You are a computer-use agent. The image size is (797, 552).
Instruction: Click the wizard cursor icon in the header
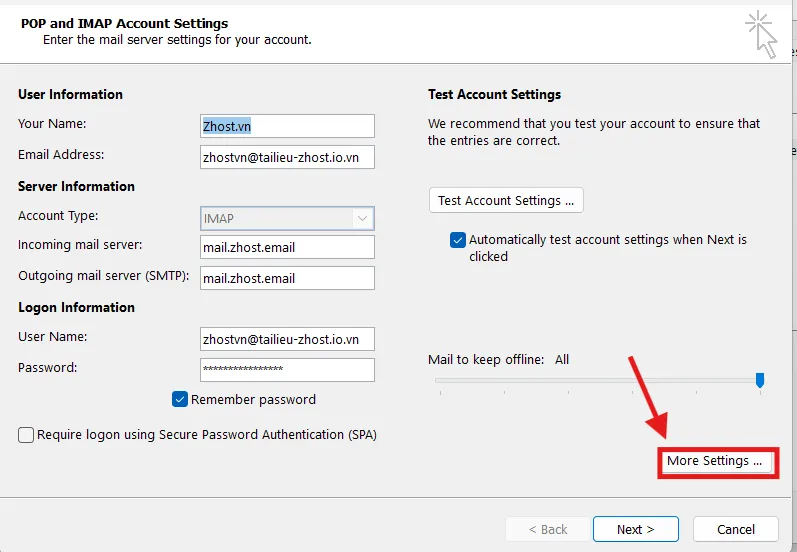pos(761,32)
